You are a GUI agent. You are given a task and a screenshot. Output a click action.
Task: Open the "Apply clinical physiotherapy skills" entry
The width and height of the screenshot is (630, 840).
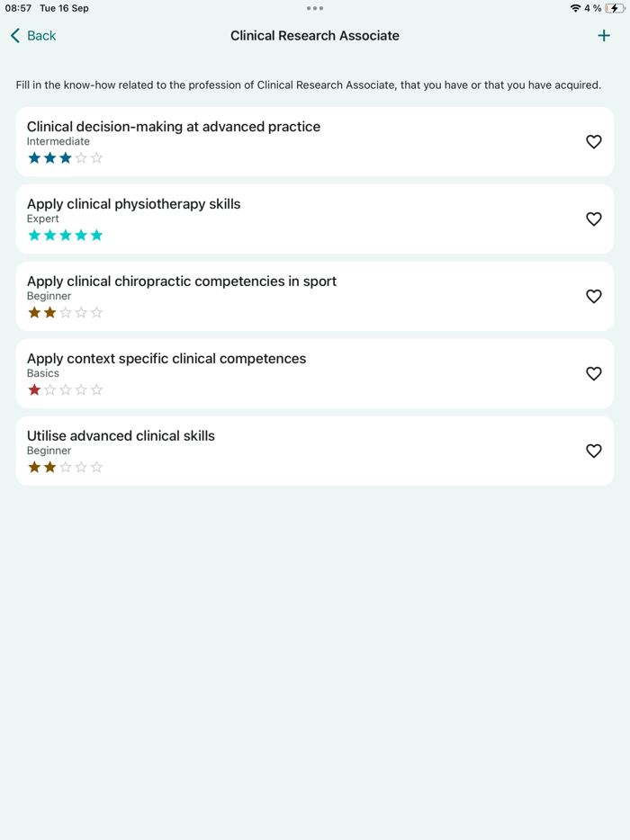coord(133,204)
